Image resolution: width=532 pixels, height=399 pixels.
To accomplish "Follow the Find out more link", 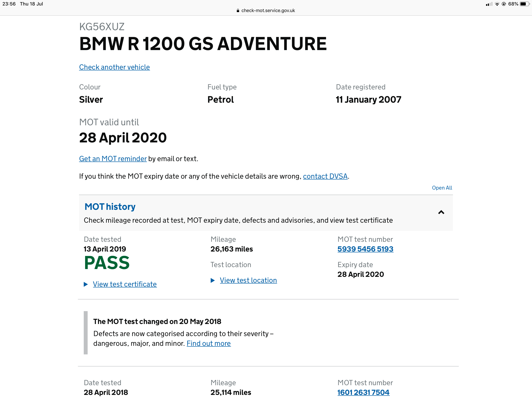I will (209, 343).
